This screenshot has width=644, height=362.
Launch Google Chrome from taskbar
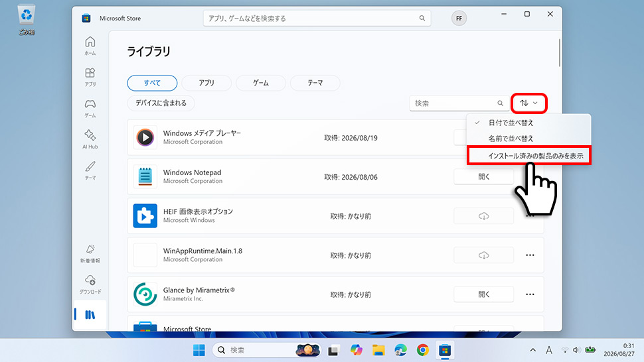423,350
